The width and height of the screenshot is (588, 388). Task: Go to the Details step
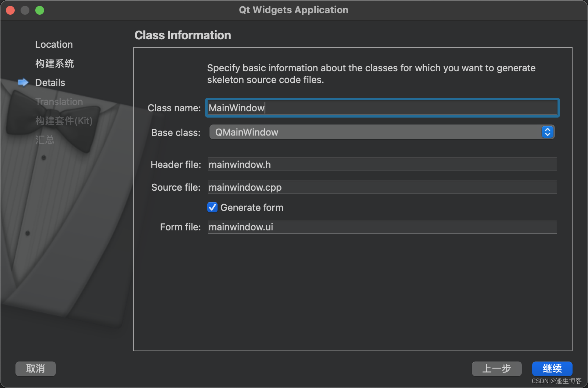pos(50,83)
